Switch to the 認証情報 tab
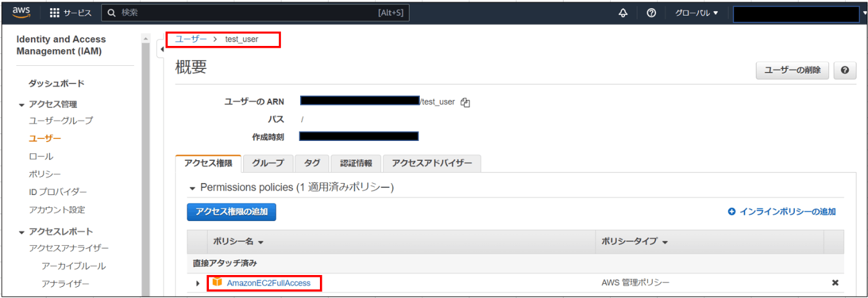This screenshot has width=868, height=298. tap(356, 163)
